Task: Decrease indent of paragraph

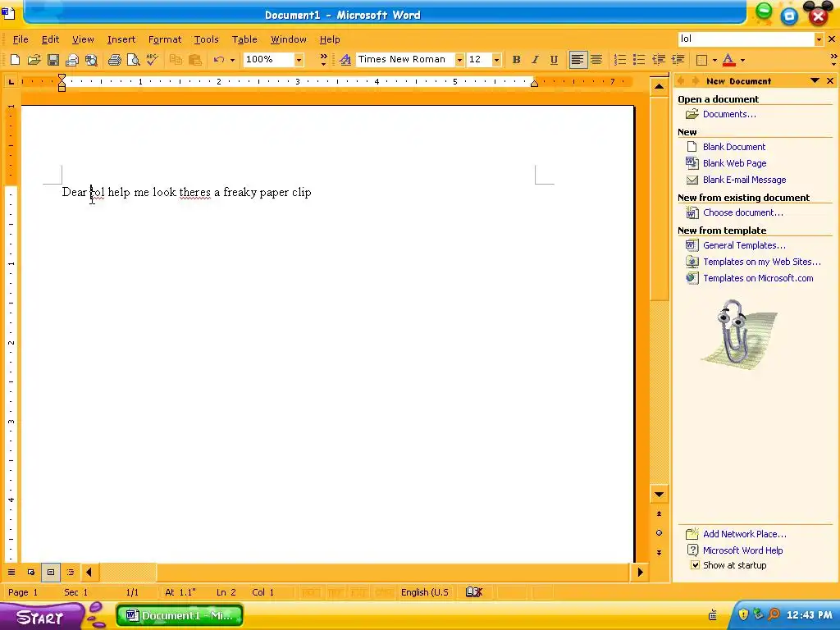Action: [x=659, y=59]
